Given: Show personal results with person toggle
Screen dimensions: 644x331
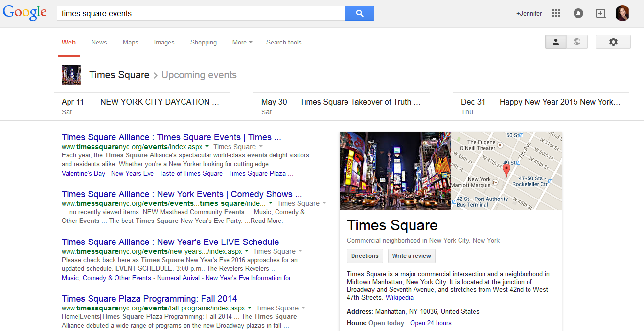Looking at the screenshot, I should click(556, 42).
